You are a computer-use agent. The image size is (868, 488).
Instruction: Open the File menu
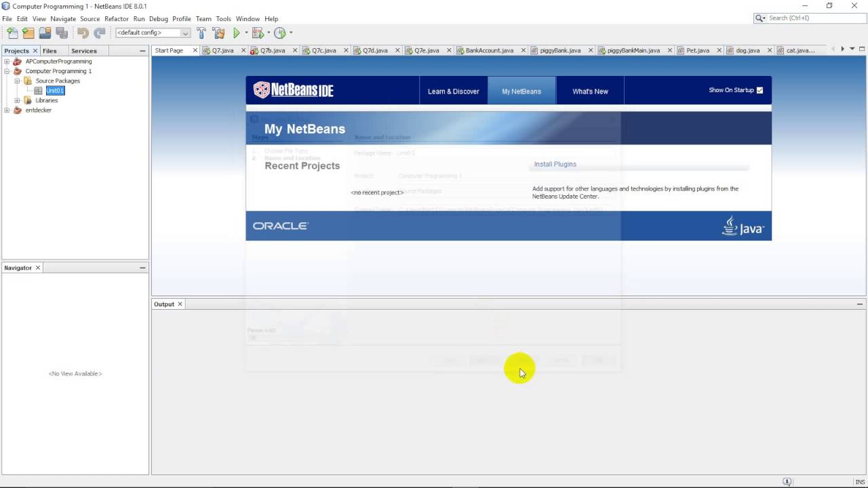7,19
